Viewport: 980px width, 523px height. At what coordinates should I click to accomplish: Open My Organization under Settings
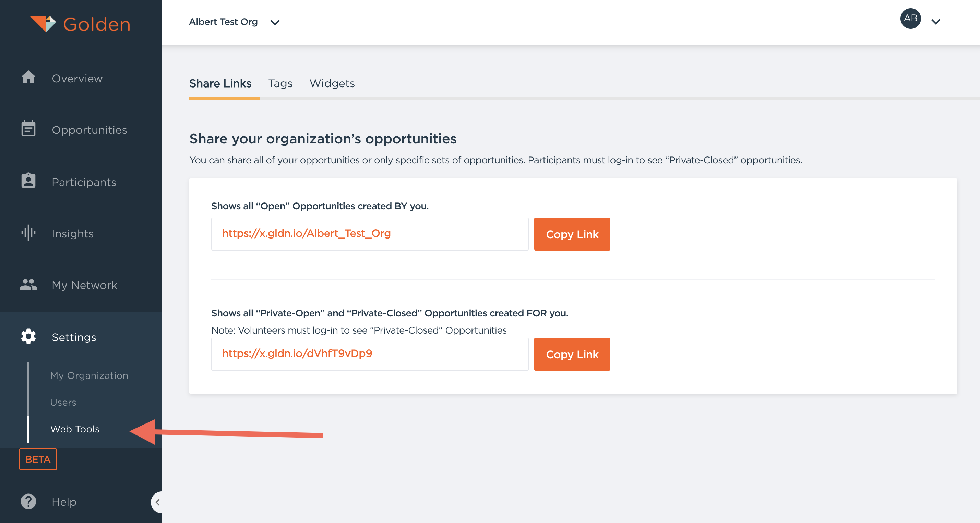[x=89, y=375]
